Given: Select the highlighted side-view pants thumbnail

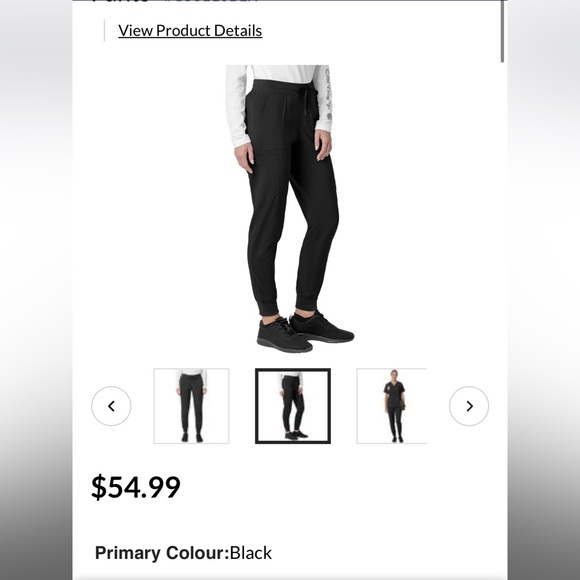Looking at the screenshot, I should coord(293,406).
